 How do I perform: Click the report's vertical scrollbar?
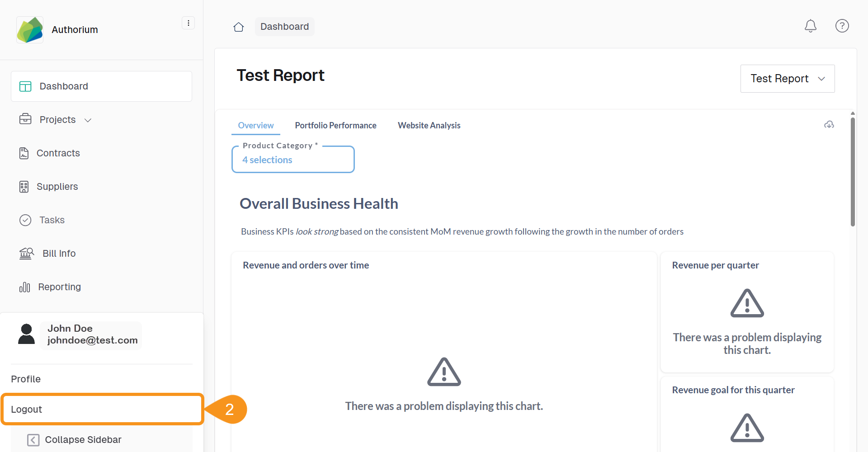(853, 172)
